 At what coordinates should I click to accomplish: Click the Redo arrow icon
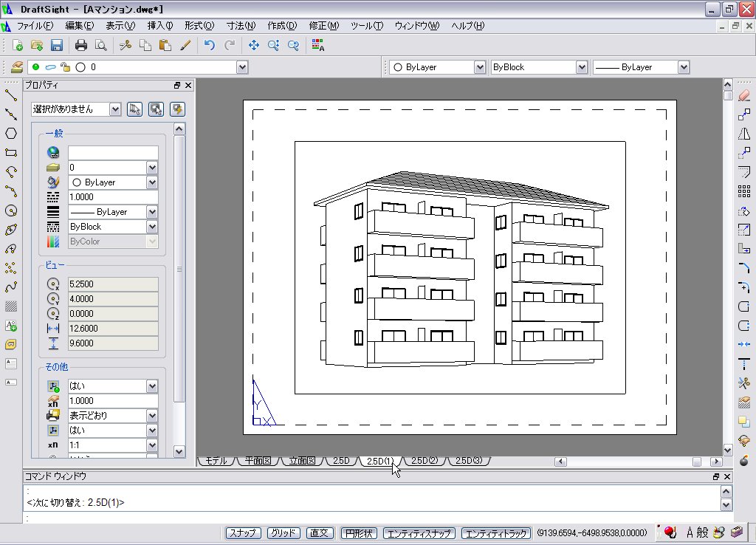point(230,45)
